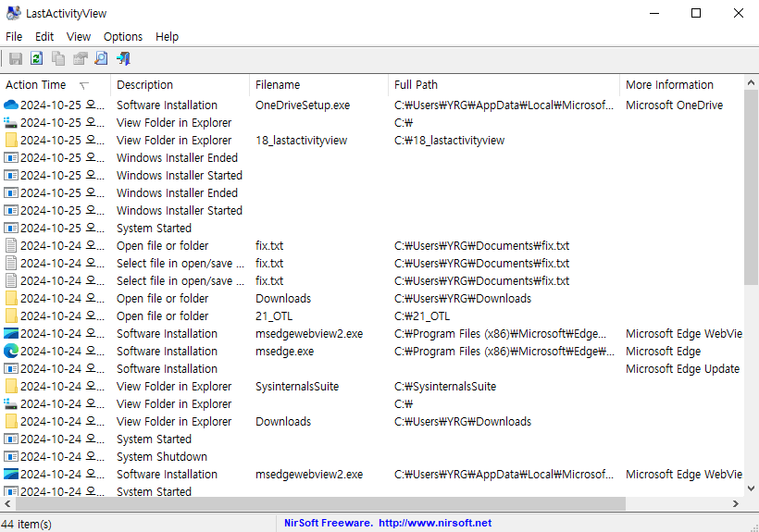This screenshot has height=532, width=759.
Task: Click the horizontal scrollbar left arrow
Action: [7, 503]
